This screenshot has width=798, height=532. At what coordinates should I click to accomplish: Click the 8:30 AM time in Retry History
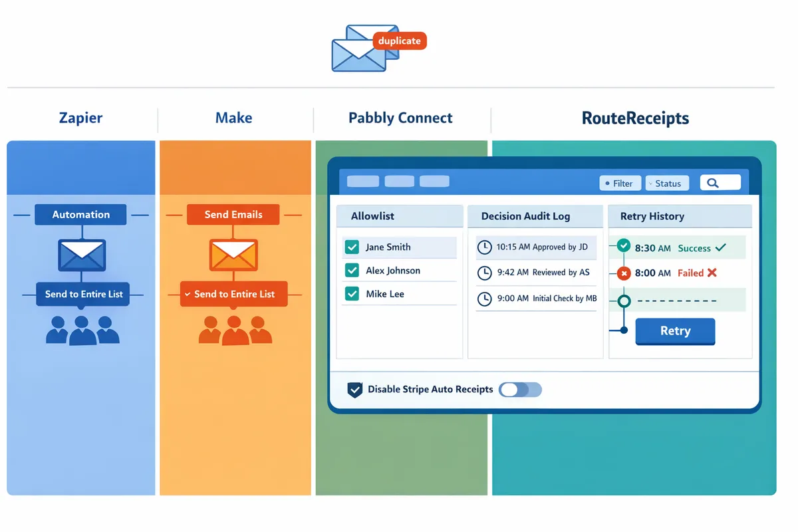tap(652, 248)
